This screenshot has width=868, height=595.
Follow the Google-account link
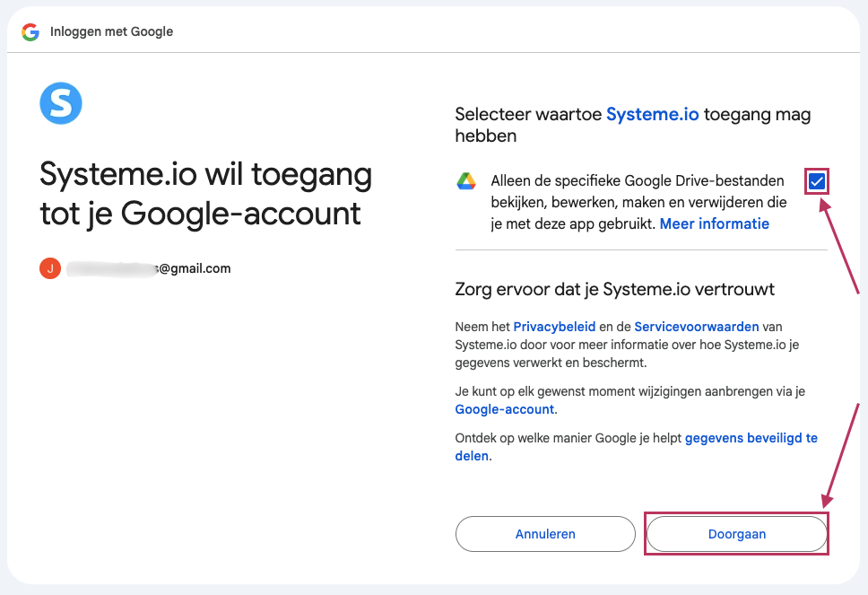(505, 409)
